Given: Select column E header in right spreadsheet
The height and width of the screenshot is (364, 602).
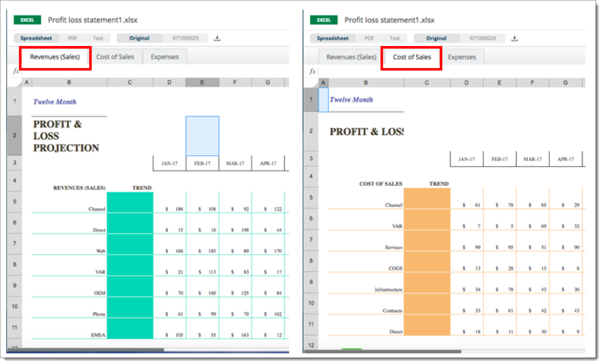Looking at the screenshot, I should tap(499, 83).
